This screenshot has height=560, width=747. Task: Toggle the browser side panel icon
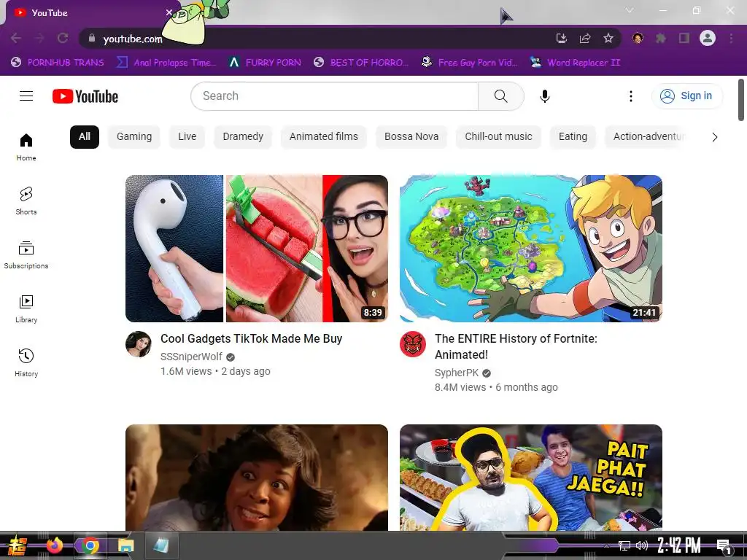click(684, 38)
